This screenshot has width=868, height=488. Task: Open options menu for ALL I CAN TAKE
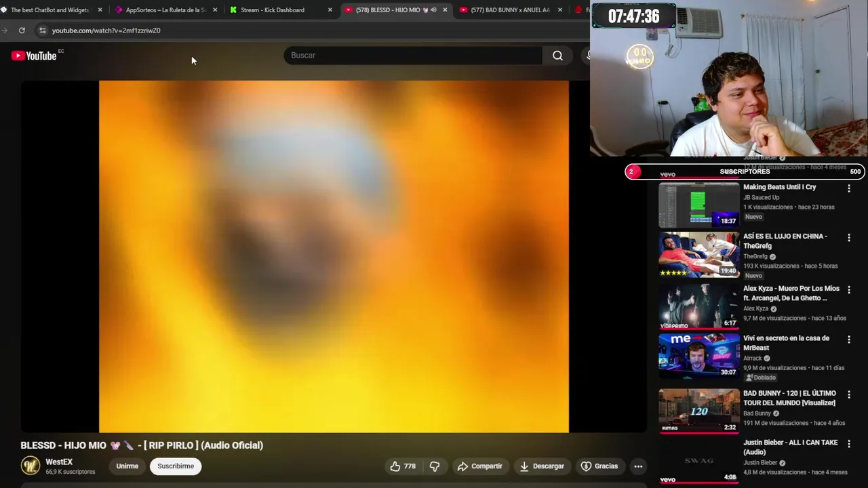(848, 444)
